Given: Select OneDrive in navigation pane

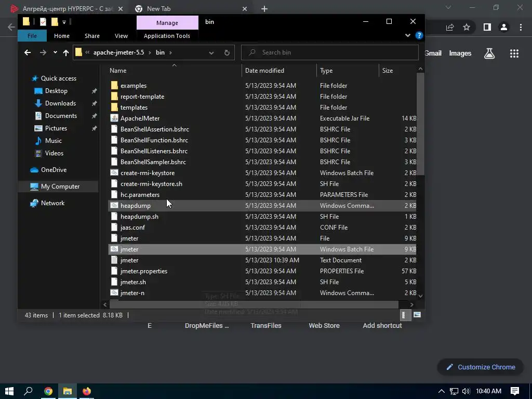Looking at the screenshot, I should click(54, 170).
